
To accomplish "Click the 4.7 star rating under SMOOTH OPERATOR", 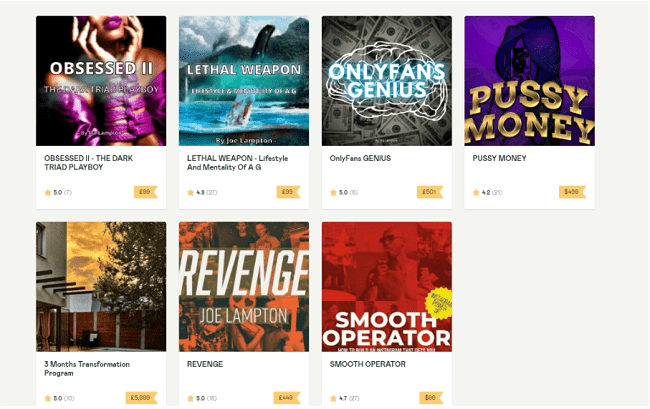I will [x=345, y=398].
